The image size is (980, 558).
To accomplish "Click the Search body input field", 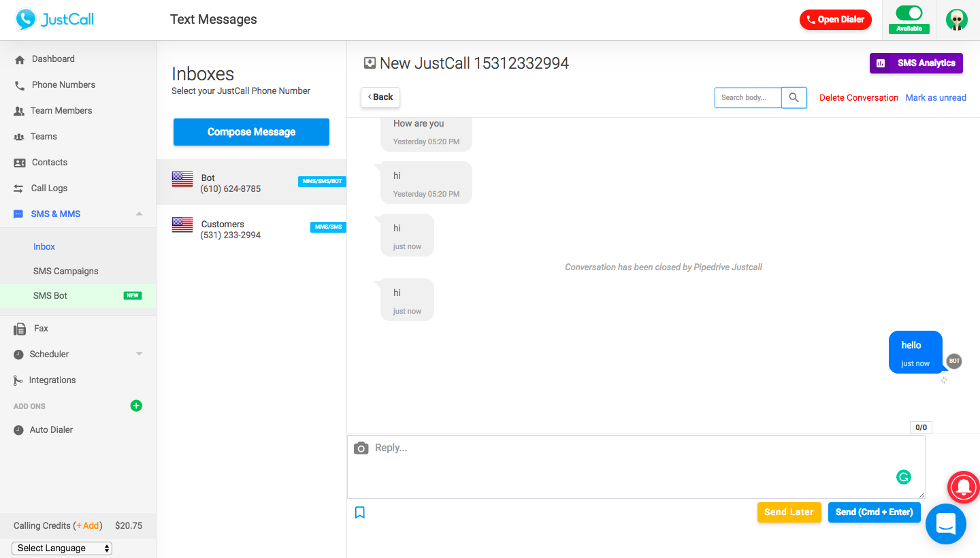I will 748,98.
